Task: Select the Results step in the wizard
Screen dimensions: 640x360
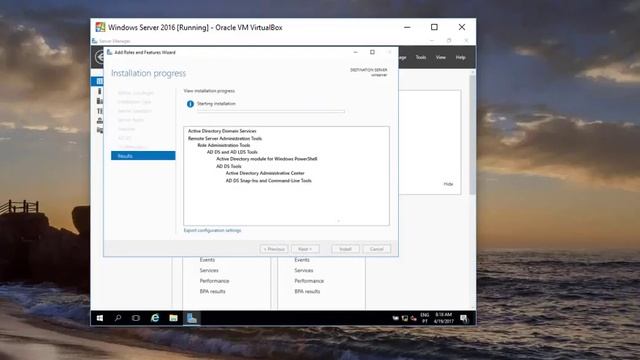Action: pos(143,156)
